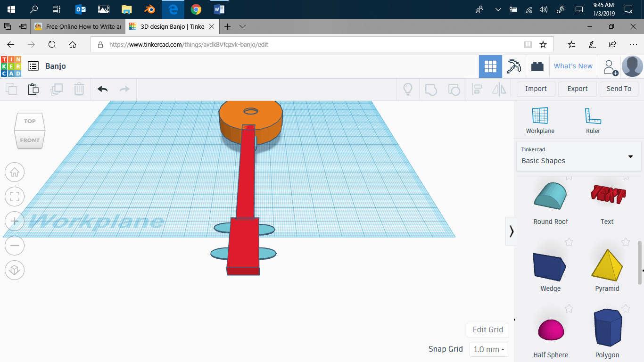Favorite the Half Sphere shape star
Image resolution: width=644 pixels, height=362 pixels.
(x=569, y=309)
